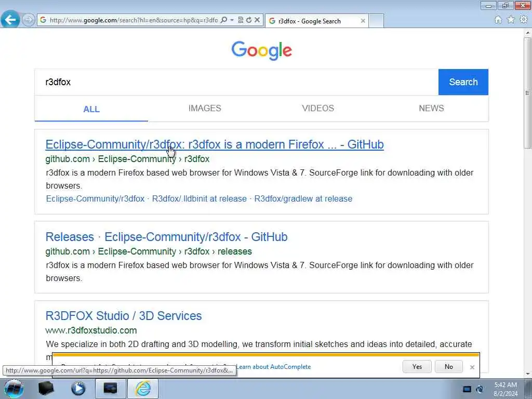Close the r3dfox - Google Search tab
Image resolution: width=532 pixels, height=399 pixels.
pyautogui.click(x=363, y=21)
